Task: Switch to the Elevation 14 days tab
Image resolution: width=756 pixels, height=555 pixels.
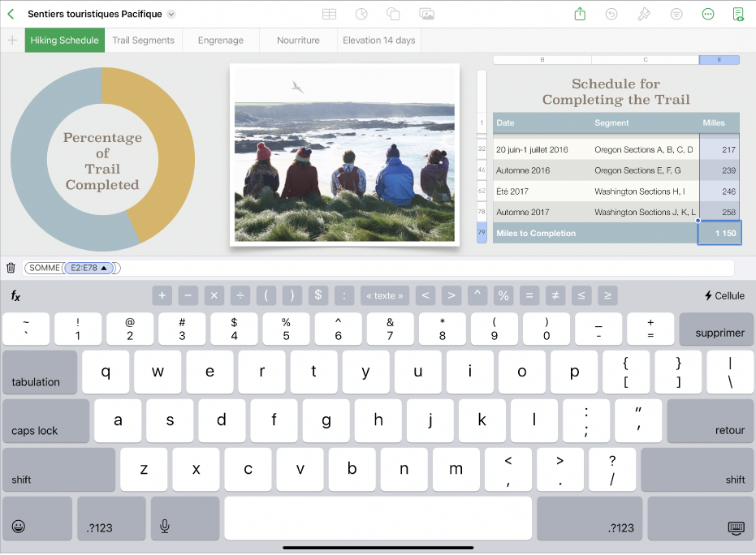Action: coord(379,41)
